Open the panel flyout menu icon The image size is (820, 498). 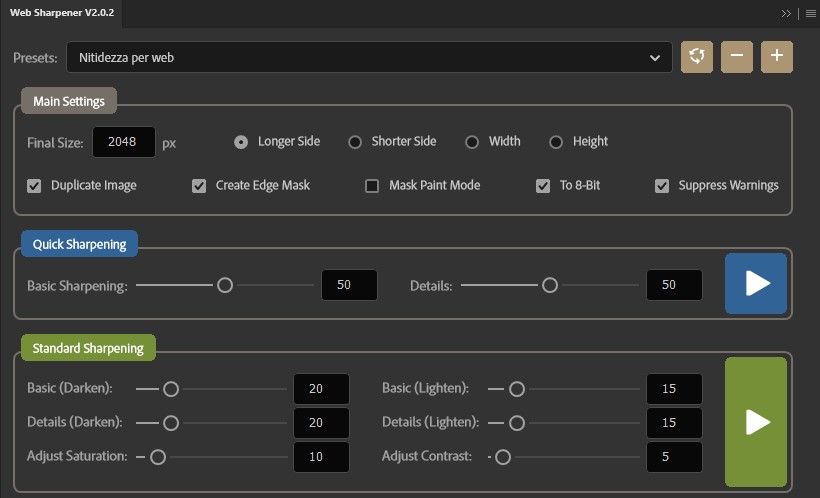point(809,13)
